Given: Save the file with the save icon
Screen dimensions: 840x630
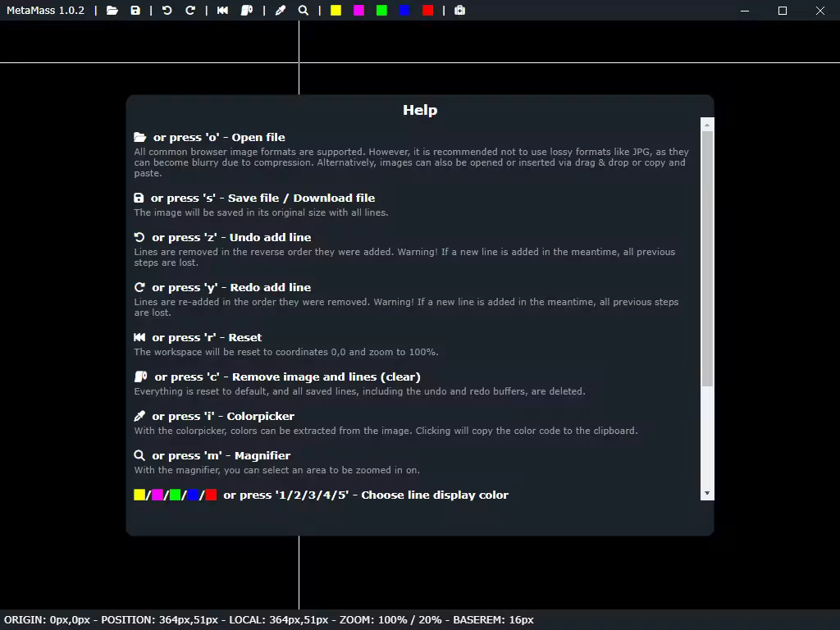Looking at the screenshot, I should pyautogui.click(x=135, y=11).
